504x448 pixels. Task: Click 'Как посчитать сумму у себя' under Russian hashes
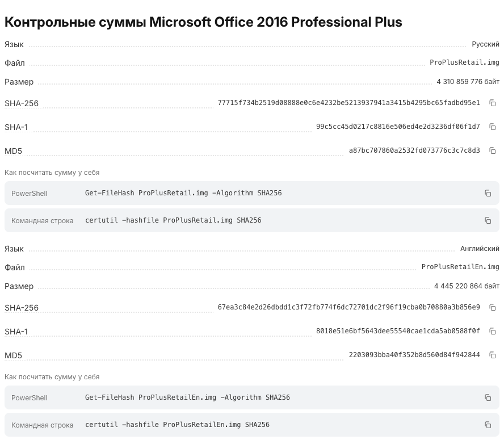[x=52, y=173]
